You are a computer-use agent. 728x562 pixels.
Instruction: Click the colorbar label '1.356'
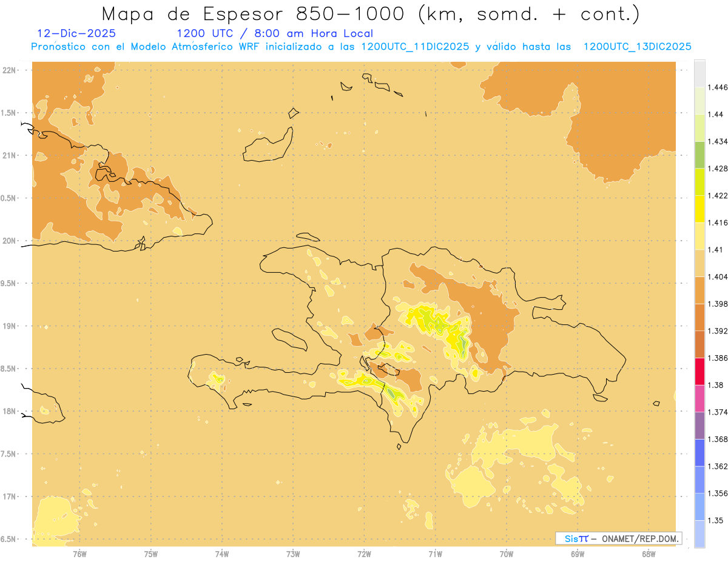pos(718,493)
